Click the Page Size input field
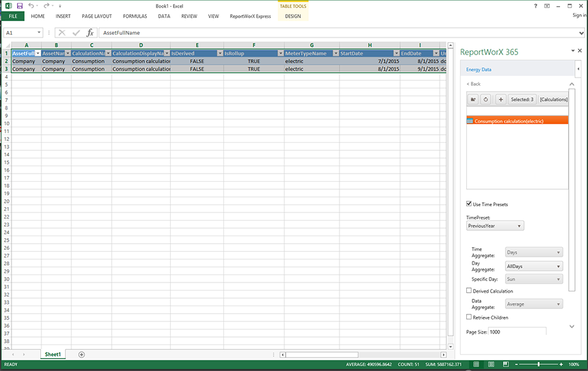Screen dimensions: 588x371 click(517, 332)
